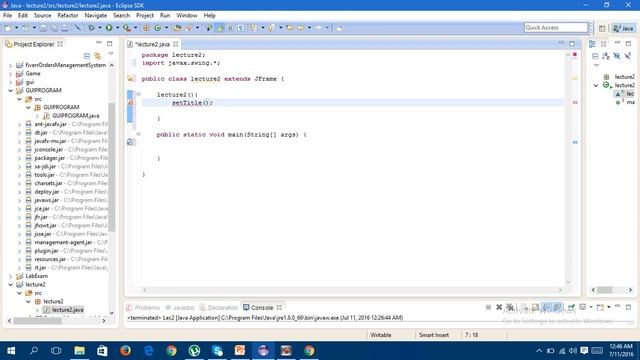Open File Explorer from the taskbar
The image size is (640, 360).
(x=80, y=351)
